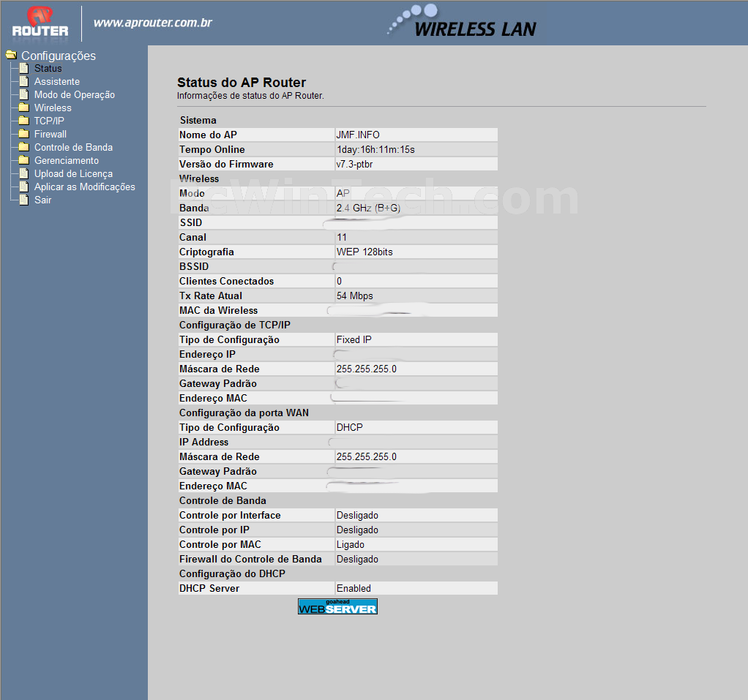748x700 pixels.
Task: Click the Gerenciamento folder icon
Action: pyautogui.click(x=24, y=160)
